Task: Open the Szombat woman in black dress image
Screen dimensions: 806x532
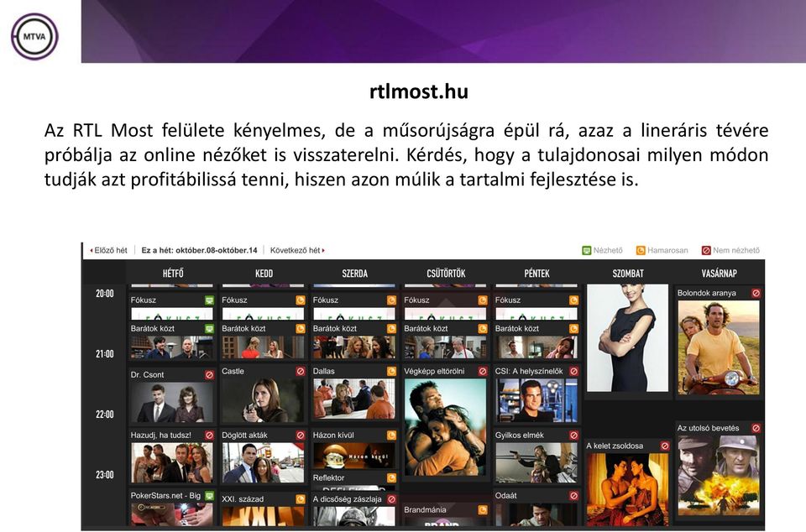Action: (628, 338)
